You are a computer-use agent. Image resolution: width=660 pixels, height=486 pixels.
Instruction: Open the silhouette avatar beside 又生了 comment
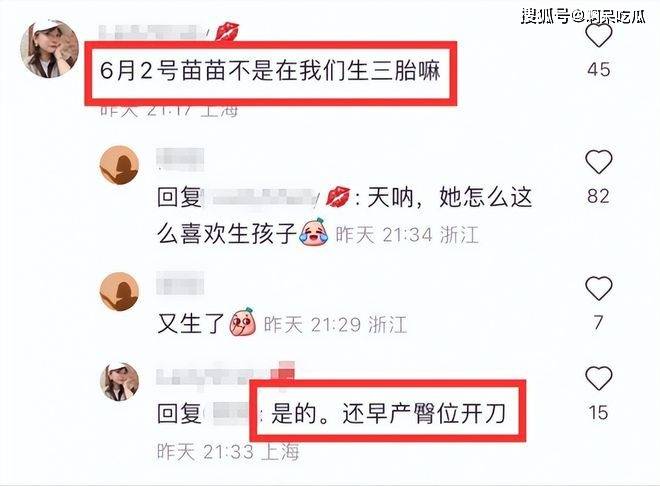pyautogui.click(x=119, y=292)
